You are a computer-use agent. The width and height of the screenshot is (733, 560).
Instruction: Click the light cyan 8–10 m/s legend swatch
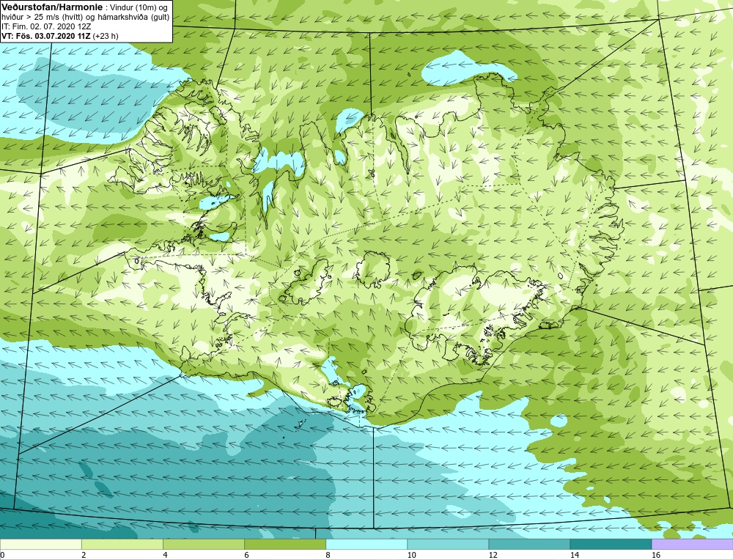pyautogui.click(x=366, y=544)
